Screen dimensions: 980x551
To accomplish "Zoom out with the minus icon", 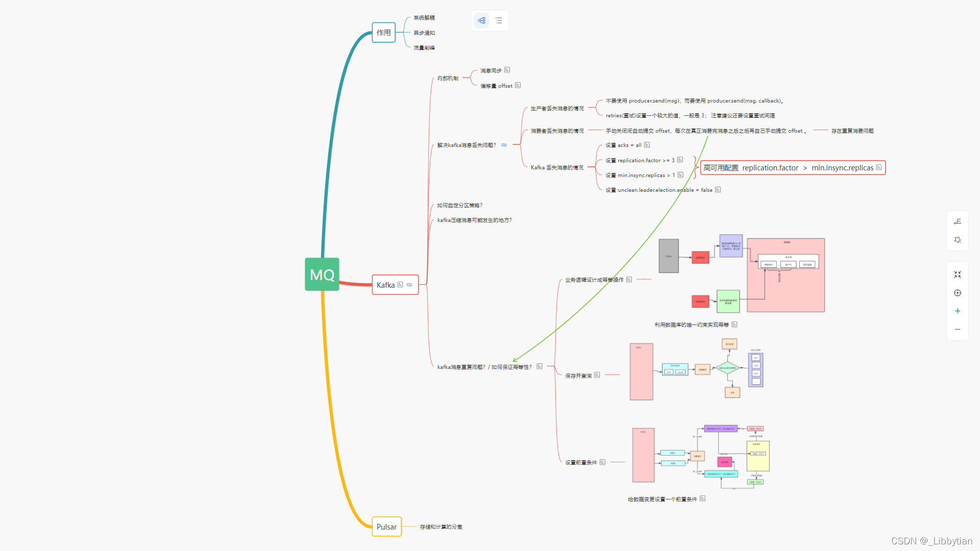I will [x=958, y=330].
